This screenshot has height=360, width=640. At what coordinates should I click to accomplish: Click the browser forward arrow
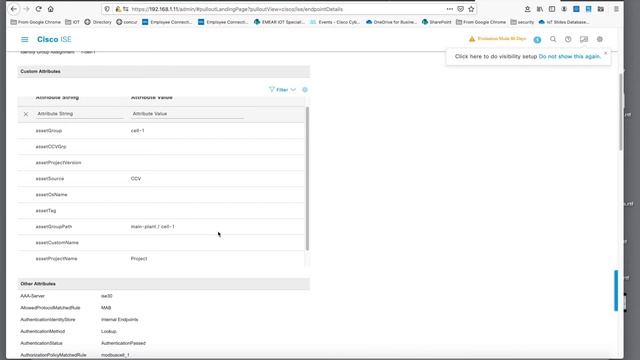[26, 9]
